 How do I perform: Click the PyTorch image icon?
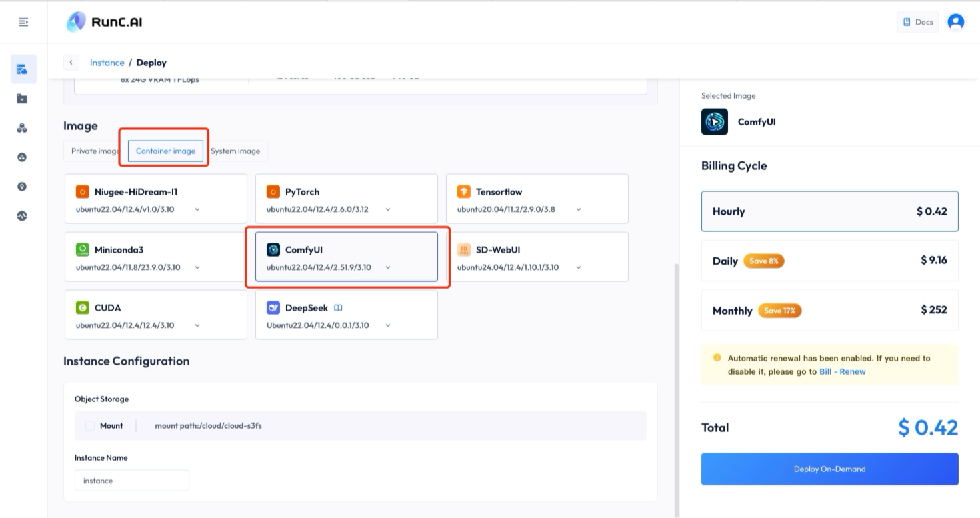pyautogui.click(x=273, y=192)
